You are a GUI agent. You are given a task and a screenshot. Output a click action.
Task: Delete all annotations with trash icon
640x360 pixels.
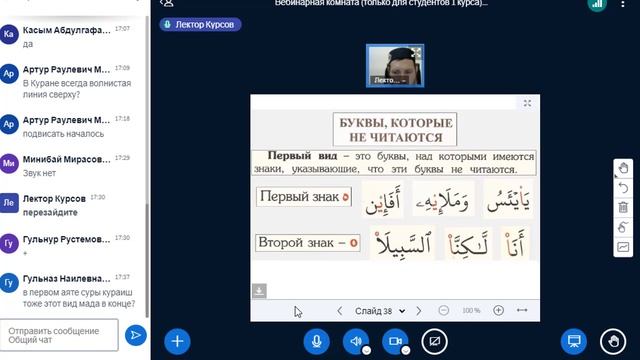[x=623, y=207]
